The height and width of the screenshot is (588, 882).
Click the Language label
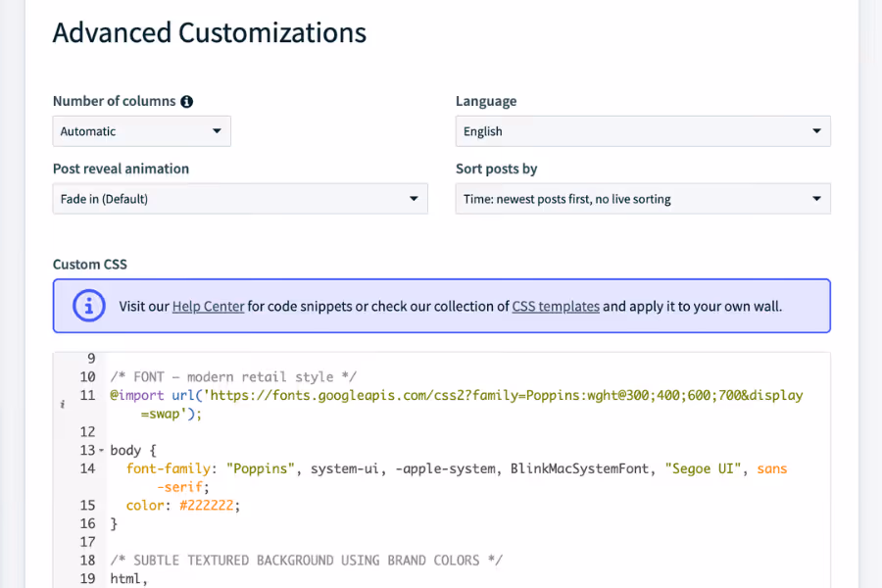pos(486,101)
